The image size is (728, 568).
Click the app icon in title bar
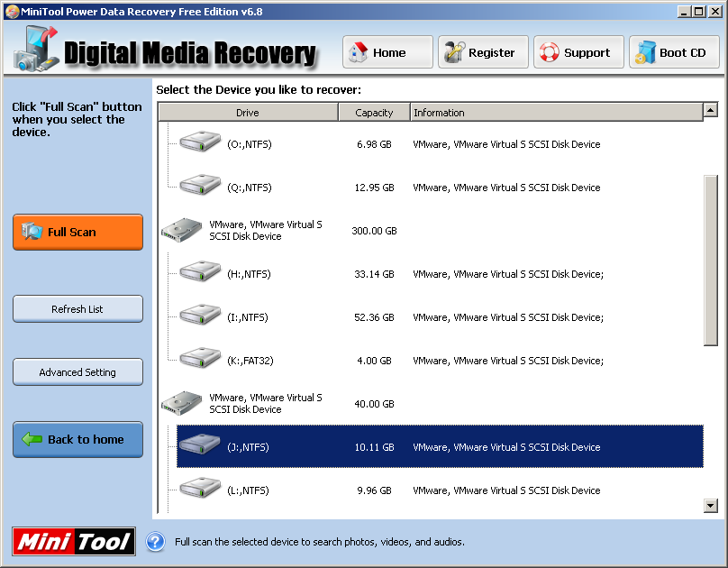click(x=13, y=12)
